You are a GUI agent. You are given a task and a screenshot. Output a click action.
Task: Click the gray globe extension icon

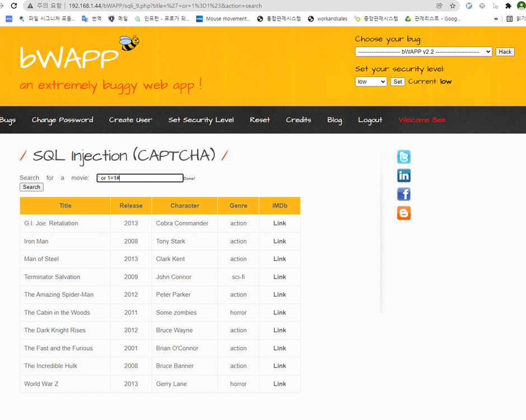482,6
